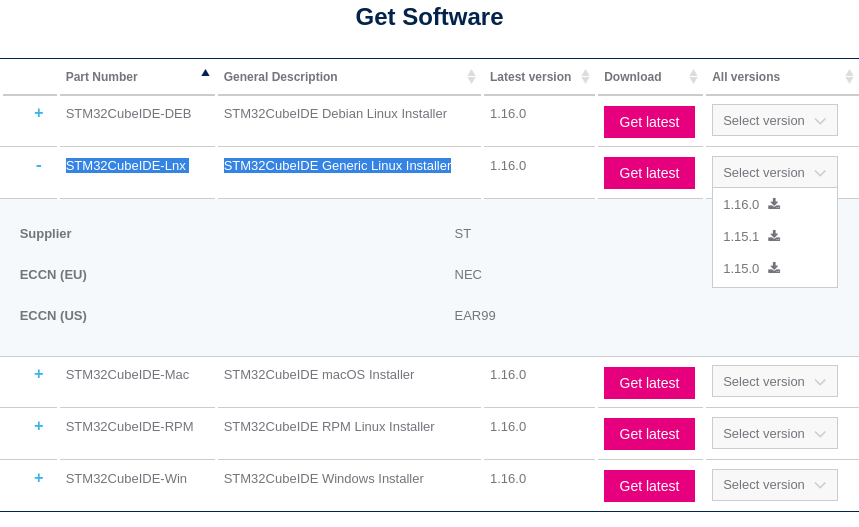
Task: Click the Latest version column header
Action: point(530,77)
